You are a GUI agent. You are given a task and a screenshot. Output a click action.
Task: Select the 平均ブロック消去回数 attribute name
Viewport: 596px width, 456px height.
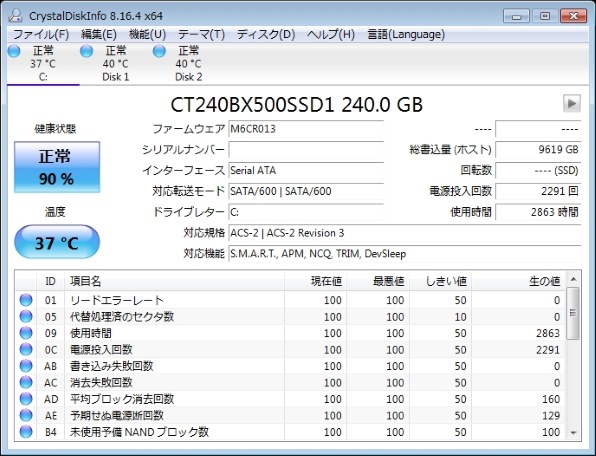[122, 399]
